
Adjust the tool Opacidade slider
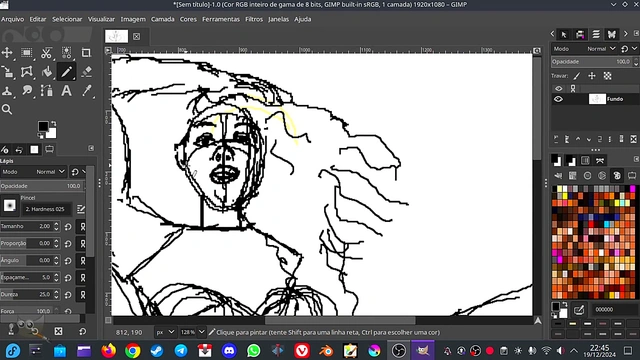(42, 186)
